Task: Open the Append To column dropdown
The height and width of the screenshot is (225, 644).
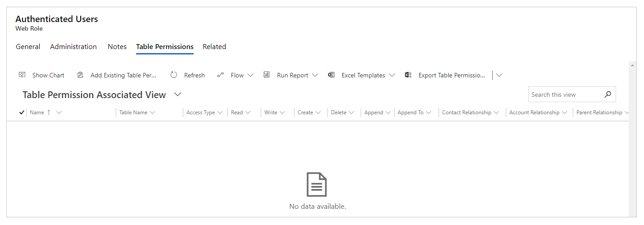Action: (x=428, y=112)
